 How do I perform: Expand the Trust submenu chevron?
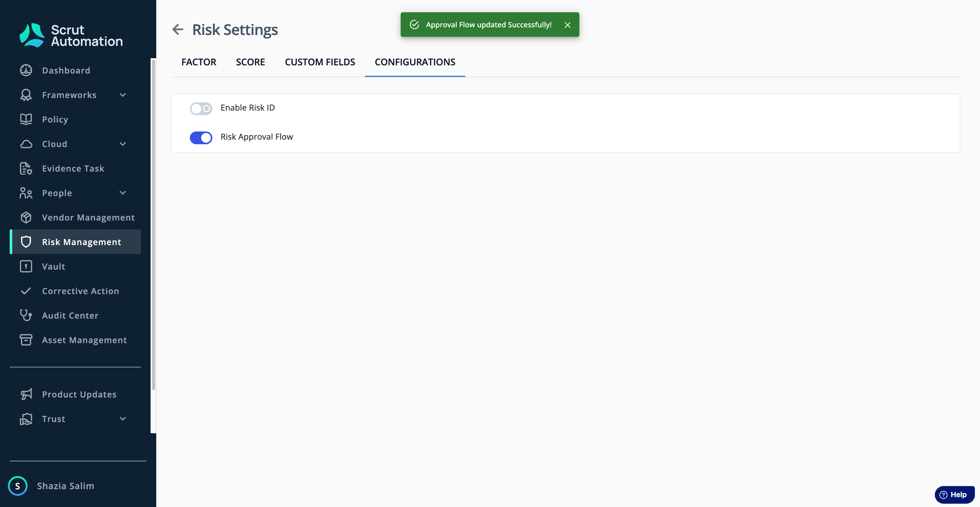click(x=123, y=419)
